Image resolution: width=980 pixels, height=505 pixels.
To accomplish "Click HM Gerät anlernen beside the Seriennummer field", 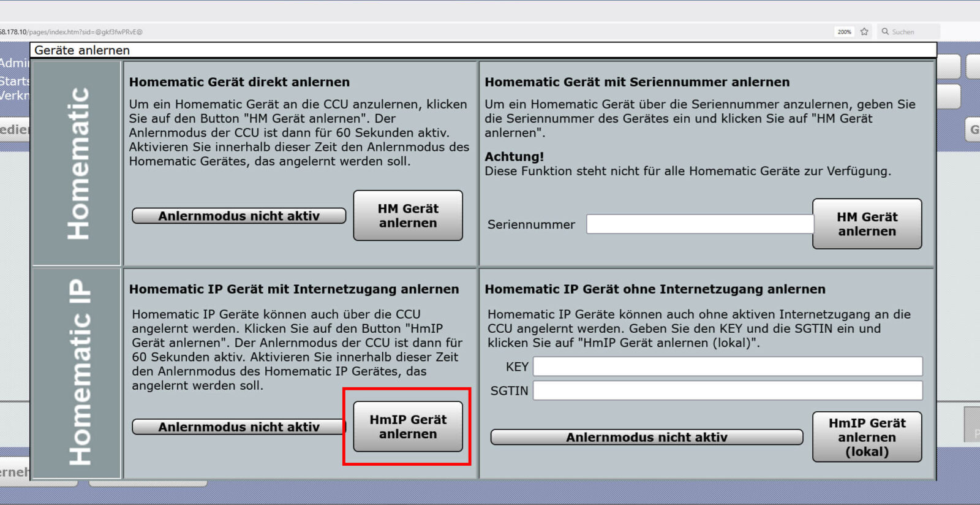I will 867,224.
